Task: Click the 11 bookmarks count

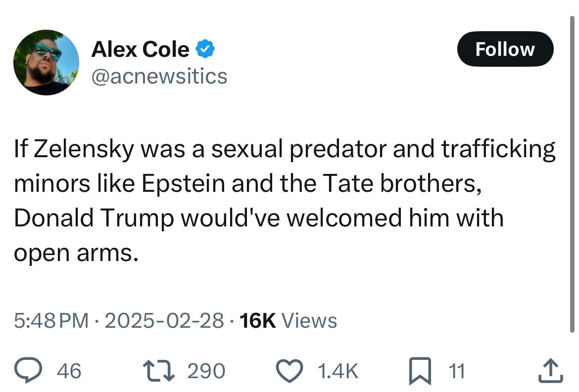Action: point(457,371)
